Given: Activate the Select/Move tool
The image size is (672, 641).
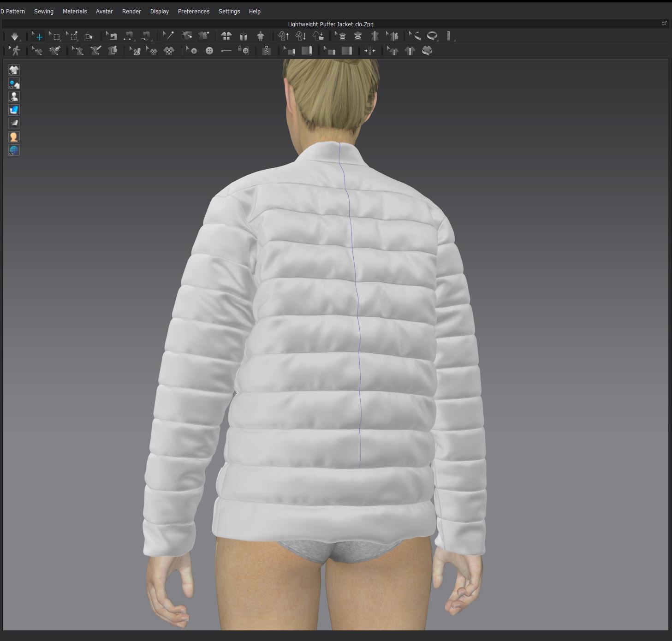Looking at the screenshot, I should tap(39, 36).
